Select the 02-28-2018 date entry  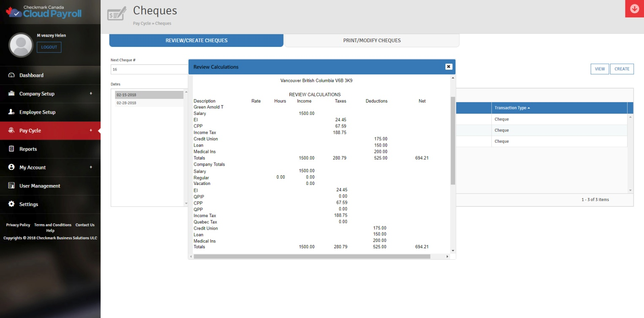click(x=126, y=103)
